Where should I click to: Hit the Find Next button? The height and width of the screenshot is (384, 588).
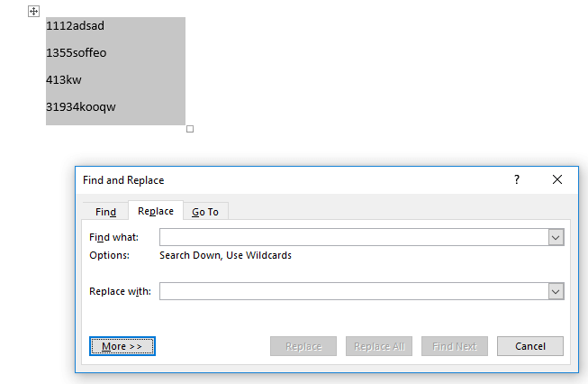[454, 346]
